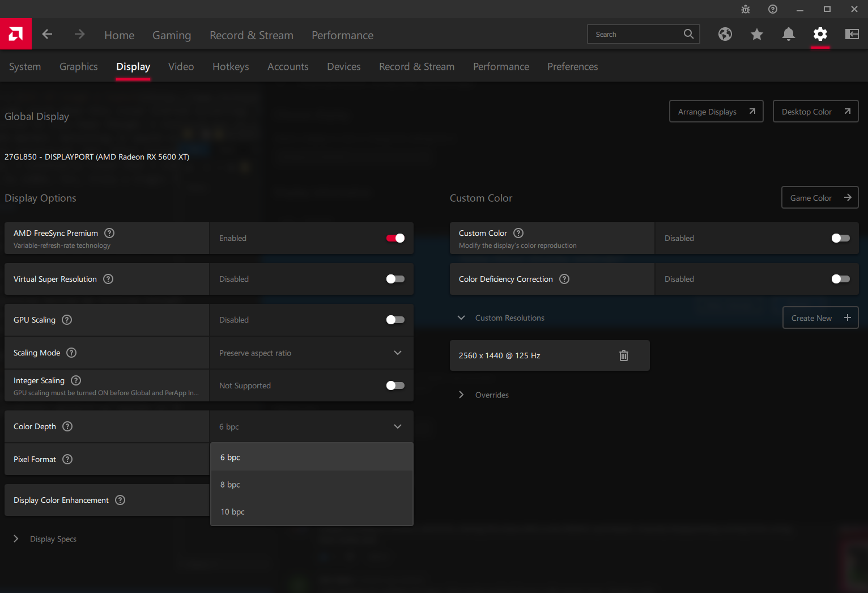Screen dimensions: 868x593
Task: Switch to settings Record & Stream tab
Action: tap(417, 66)
